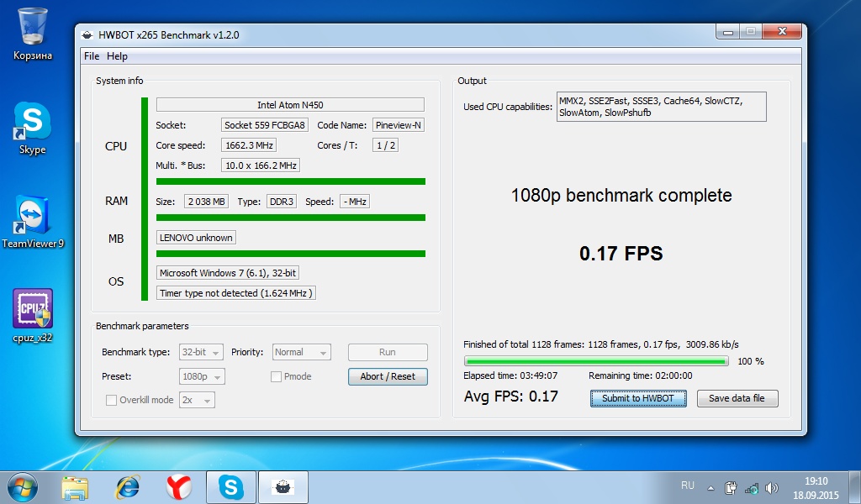Click the LENOVO unknown motherboard field
Viewport: 861px width, 504px height.
point(196,238)
